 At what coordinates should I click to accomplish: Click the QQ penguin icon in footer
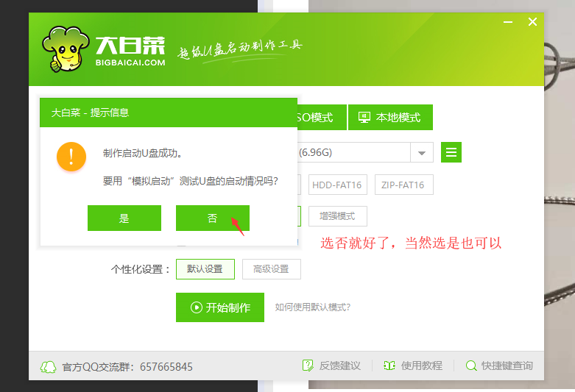click(x=48, y=367)
